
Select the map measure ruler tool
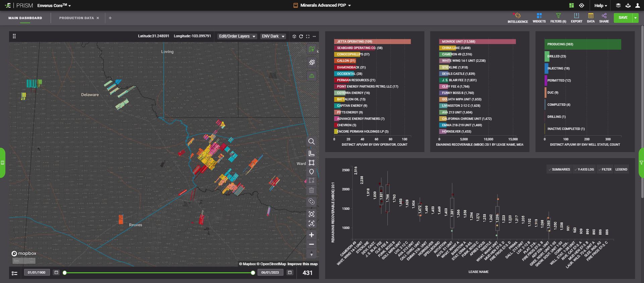(x=312, y=153)
